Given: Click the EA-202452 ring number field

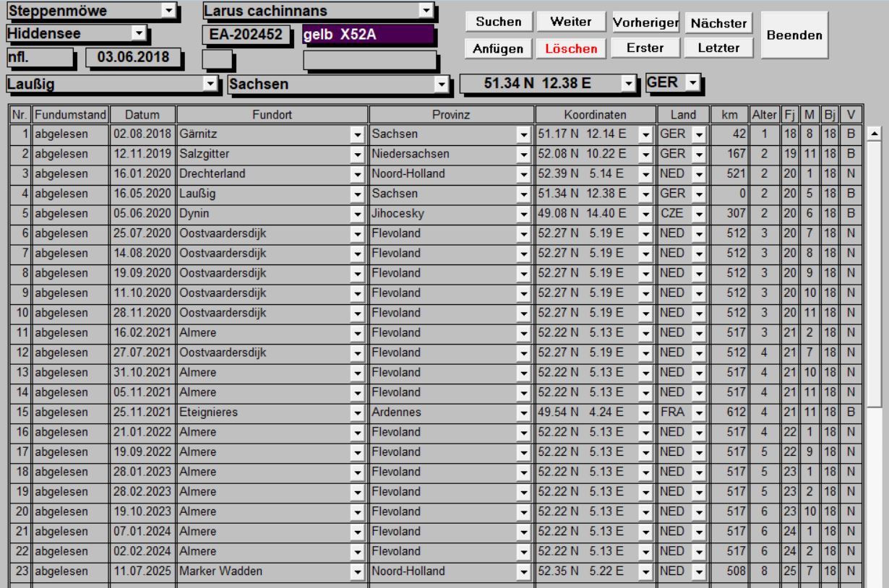Looking at the screenshot, I should (x=246, y=35).
